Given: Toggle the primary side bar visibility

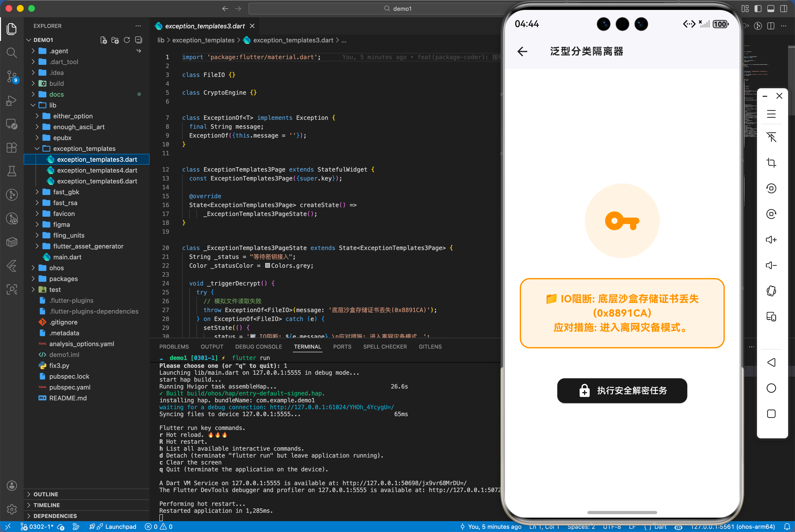Looking at the screenshot, I should coord(758,9).
